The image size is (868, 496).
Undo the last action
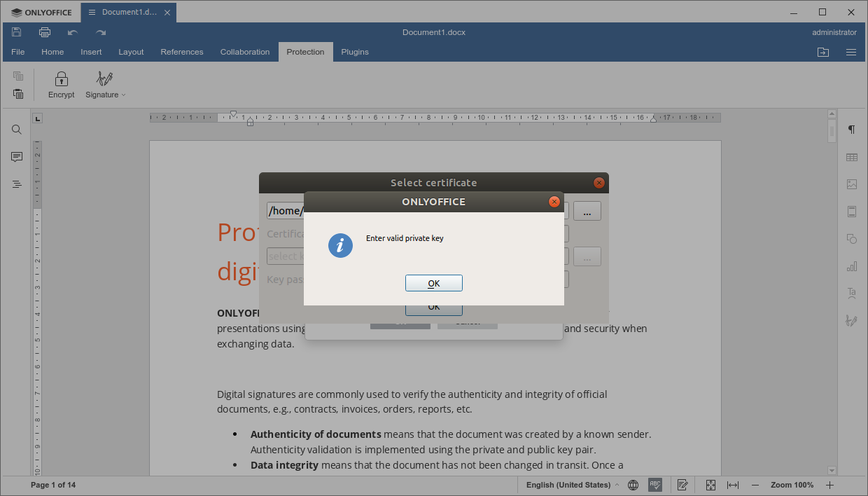71,32
